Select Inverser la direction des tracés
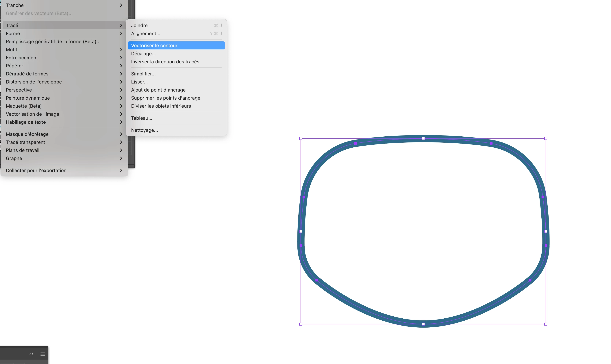The image size is (611, 364). pyautogui.click(x=165, y=62)
